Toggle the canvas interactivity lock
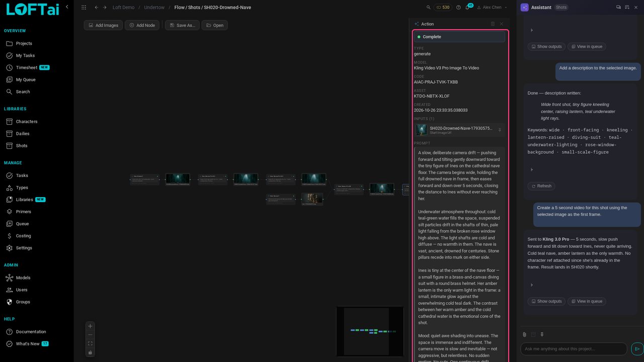Viewport: 644px width, 362px height. (x=90, y=352)
